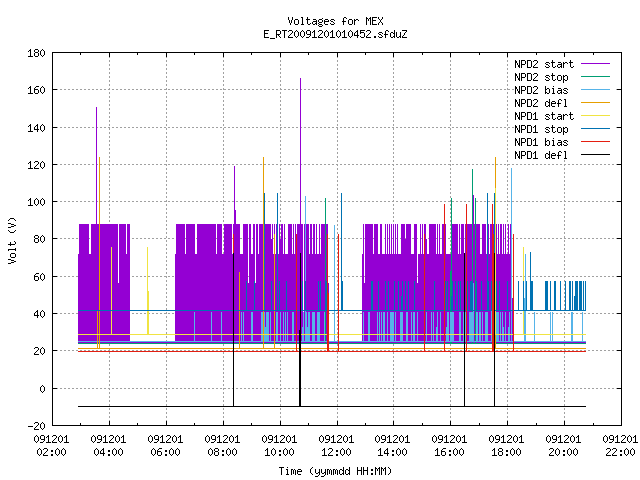Screen dimensions: 640x480
Task: Click the filename E_RT20091201010452.sfduZ subtitle
Action: pyautogui.click(x=335, y=34)
